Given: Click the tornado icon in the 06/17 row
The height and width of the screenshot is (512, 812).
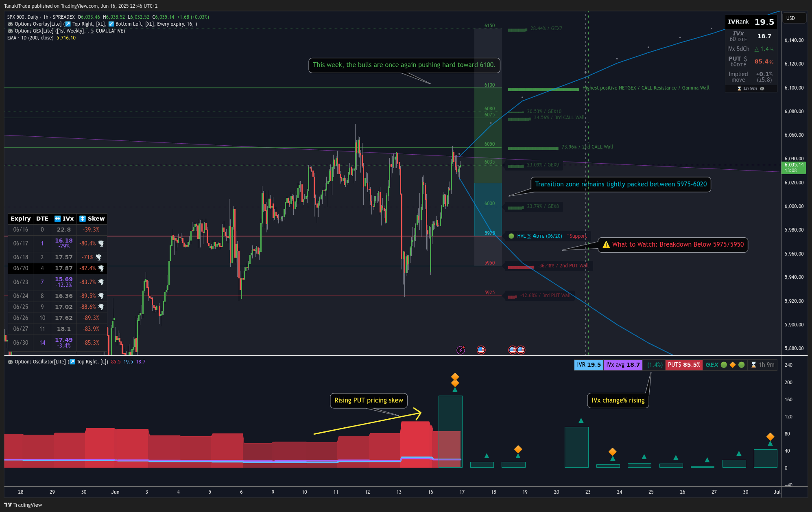Looking at the screenshot, I should [x=101, y=243].
